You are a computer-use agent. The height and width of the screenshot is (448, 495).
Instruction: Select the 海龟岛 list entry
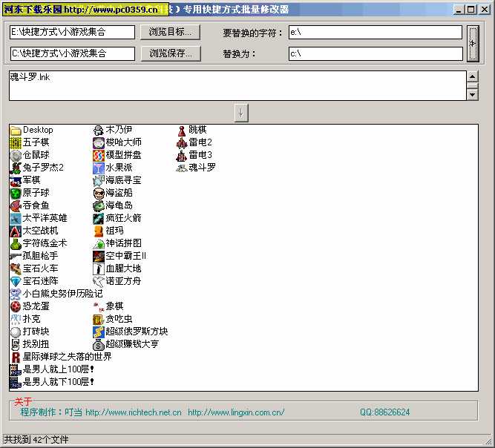[x=113, y=205]
